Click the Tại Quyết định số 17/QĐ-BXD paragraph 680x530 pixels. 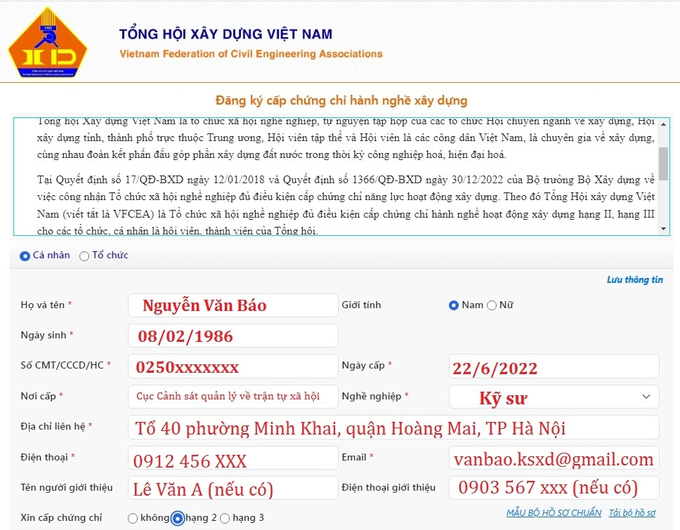point(346,205)
